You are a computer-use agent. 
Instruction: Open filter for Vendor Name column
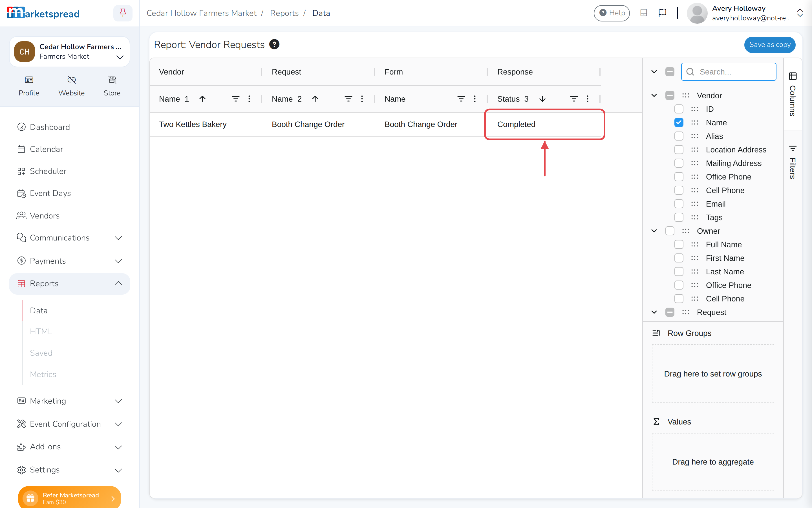(235, 99)
